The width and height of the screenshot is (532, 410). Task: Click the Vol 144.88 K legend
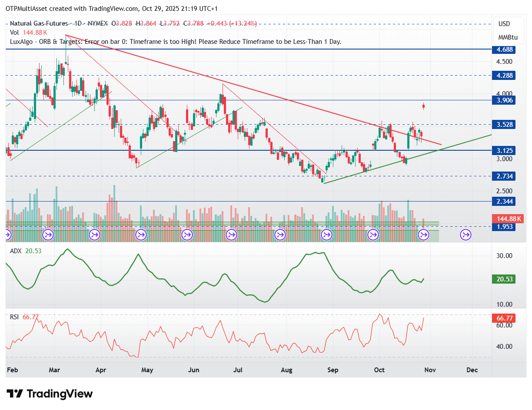28,33
